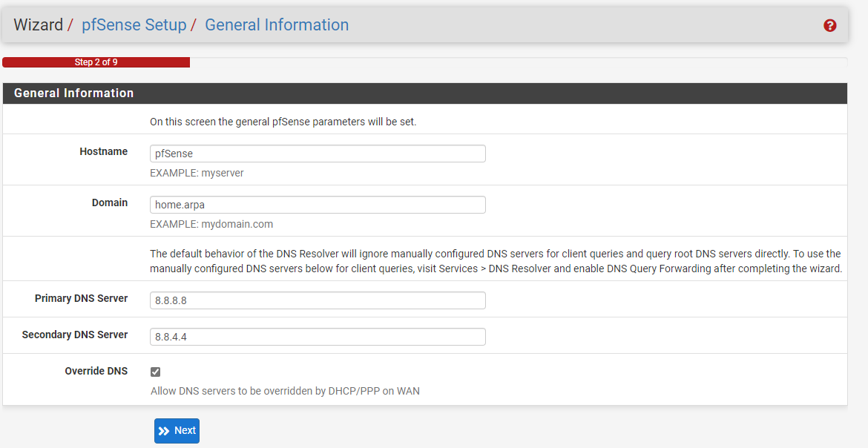Click the double-chevron icon on Next button
This screenshot has height=448, width=868.
tap(164, 431)
